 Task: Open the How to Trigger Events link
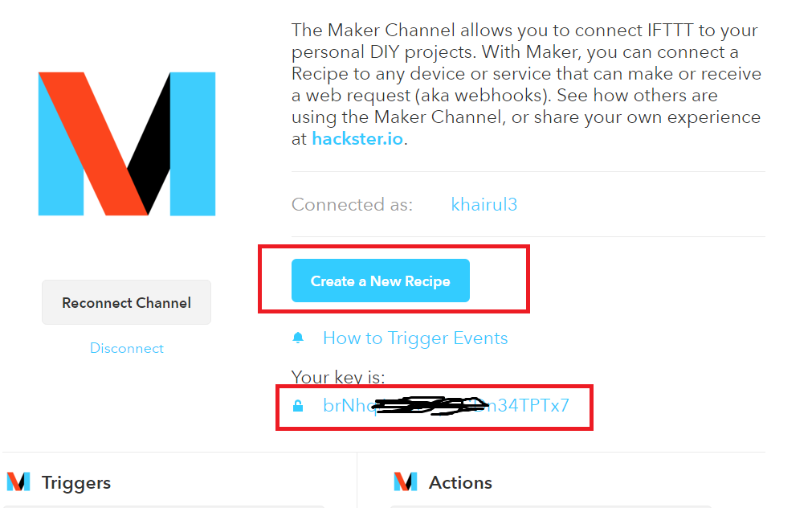[415, 338]
